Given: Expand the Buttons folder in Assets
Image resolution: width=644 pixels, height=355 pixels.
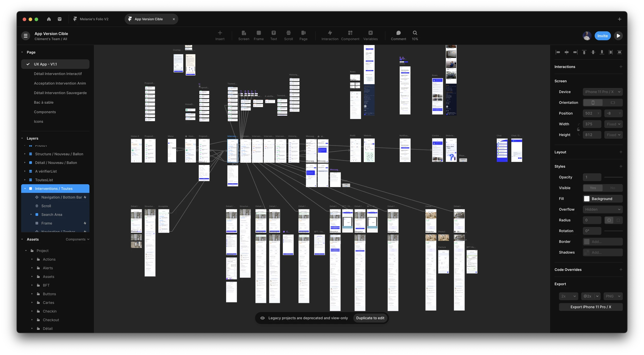Looking at the screenshot, I should point(32,294).
